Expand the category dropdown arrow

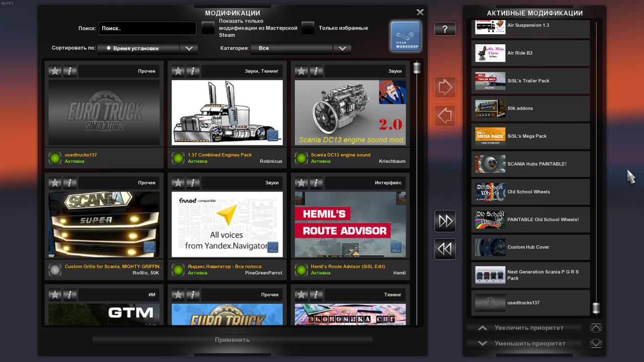(x=342, y=48)
